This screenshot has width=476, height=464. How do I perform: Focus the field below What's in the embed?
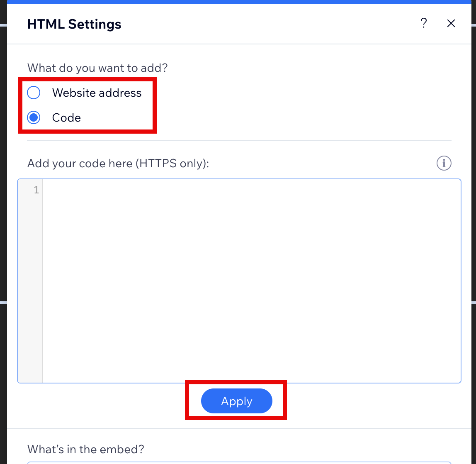pyautogui.click(x=239, y=463)
